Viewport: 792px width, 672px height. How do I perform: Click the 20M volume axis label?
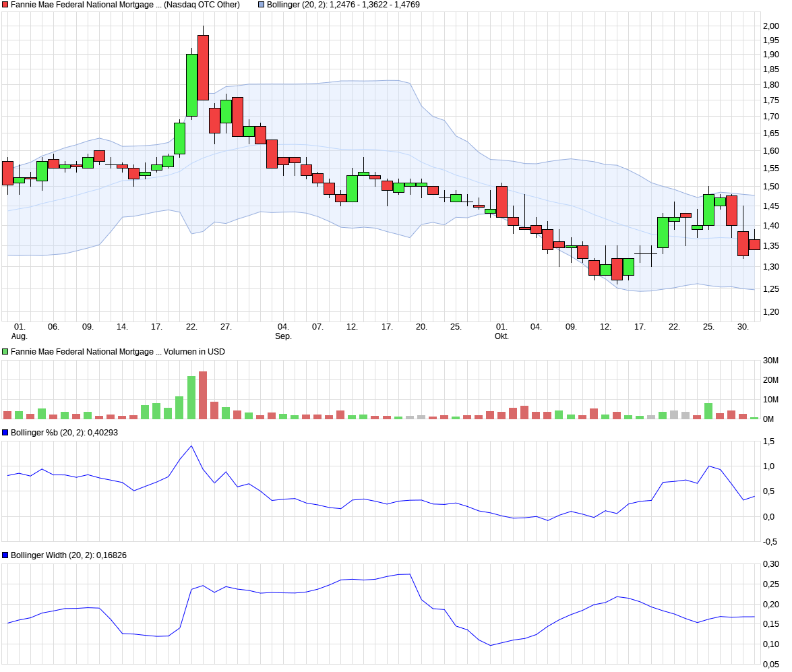[x=771, y=380]
